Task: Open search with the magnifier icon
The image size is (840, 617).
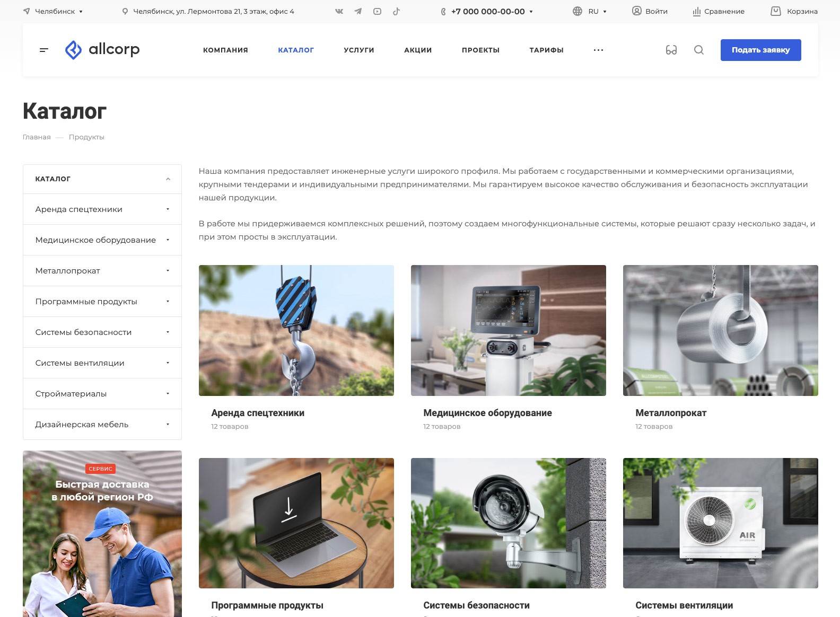Action: (699, 50)
